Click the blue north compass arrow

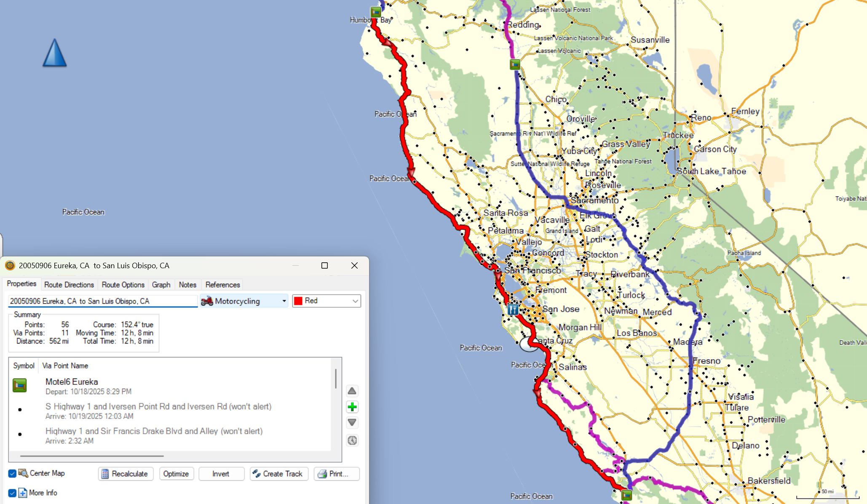[54, 53]
